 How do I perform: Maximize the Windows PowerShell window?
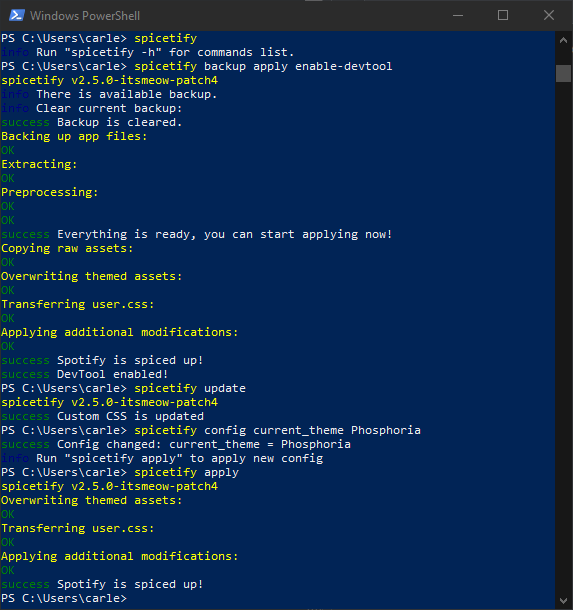point(503,16)
